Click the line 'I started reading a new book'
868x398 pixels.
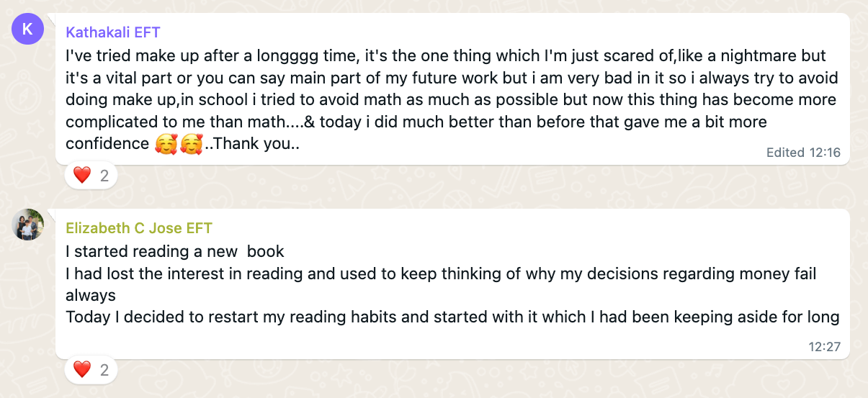pos(175,252)
